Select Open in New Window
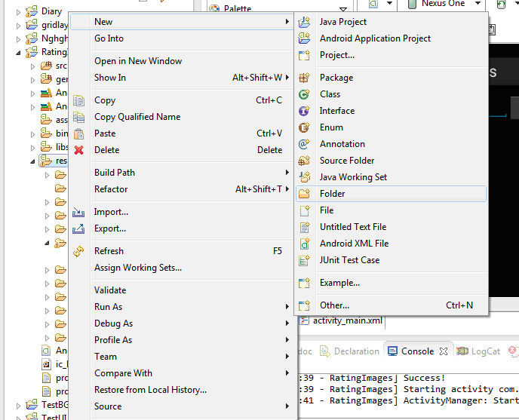The width and height of the screenshot is (519, 420). coord(181,61)
